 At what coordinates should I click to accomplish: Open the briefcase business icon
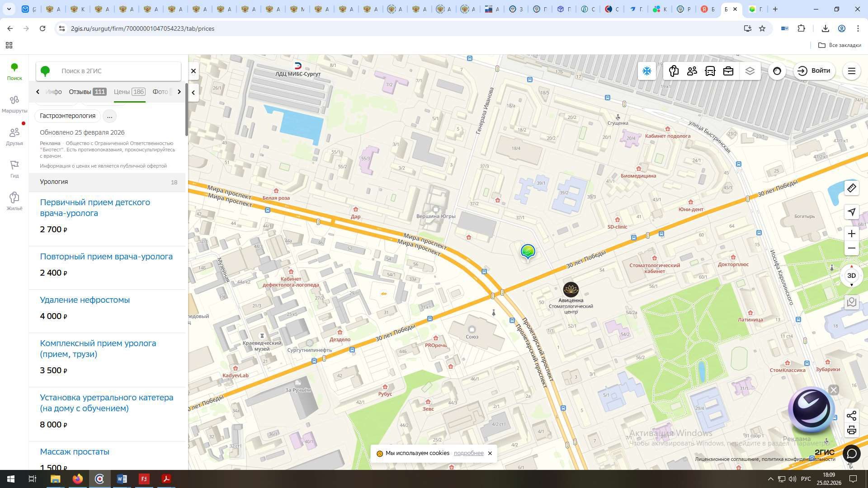[x=728, y=71]
